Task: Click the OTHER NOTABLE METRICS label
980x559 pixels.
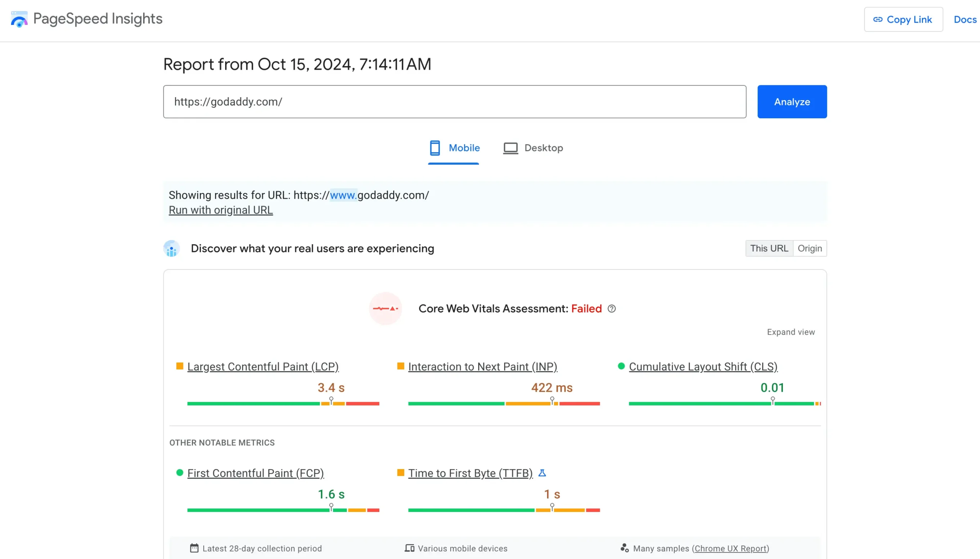Action: tap(222, 443)
